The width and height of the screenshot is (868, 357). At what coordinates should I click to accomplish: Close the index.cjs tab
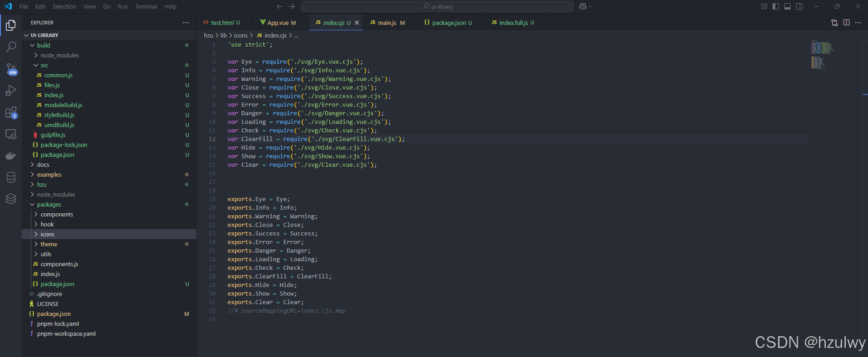point(357,23)
